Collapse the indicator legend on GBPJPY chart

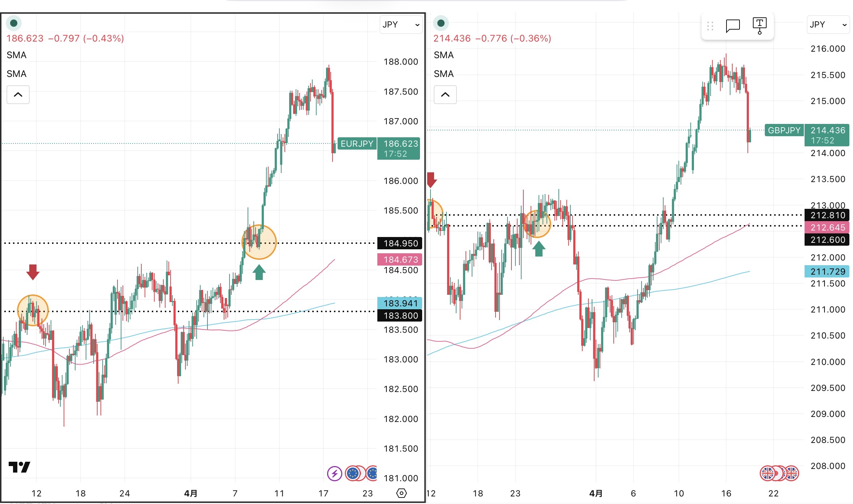445,95
